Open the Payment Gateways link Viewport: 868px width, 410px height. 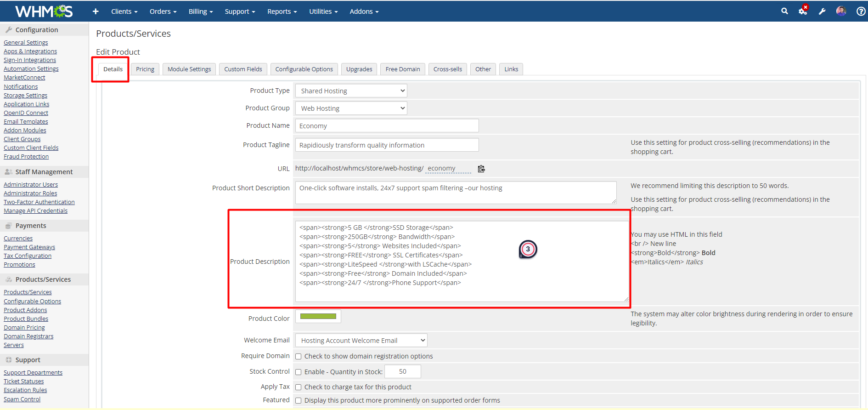(x=29, y=247)
